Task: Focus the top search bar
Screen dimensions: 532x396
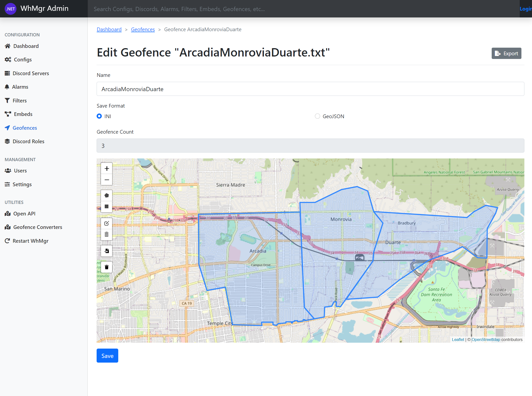Action: [x=302, y=9]
